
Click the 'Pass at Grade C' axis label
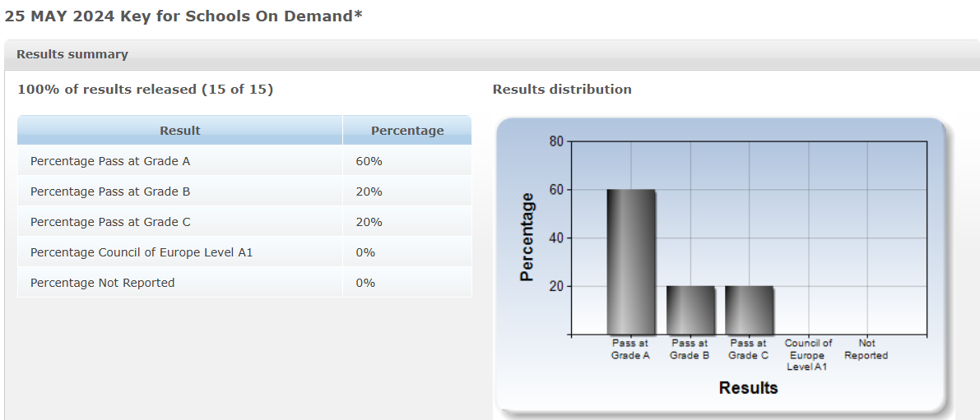click(x=749, y=349)
